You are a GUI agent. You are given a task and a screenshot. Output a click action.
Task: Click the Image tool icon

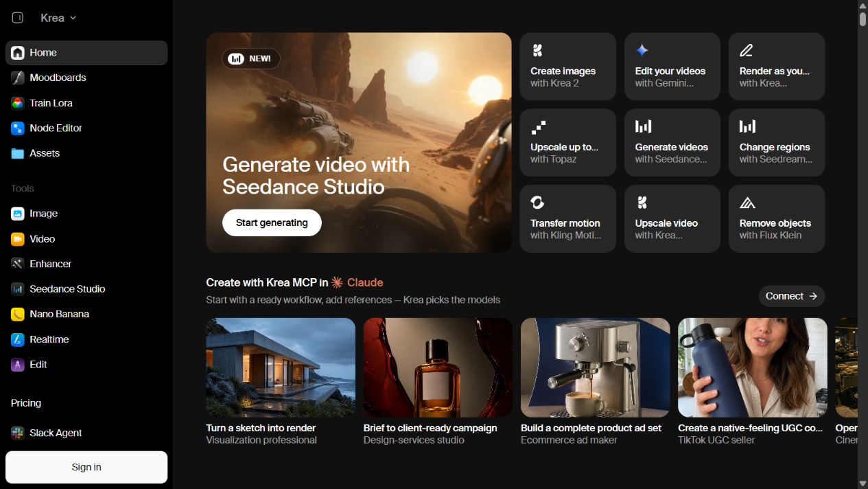tap(18, 214)
